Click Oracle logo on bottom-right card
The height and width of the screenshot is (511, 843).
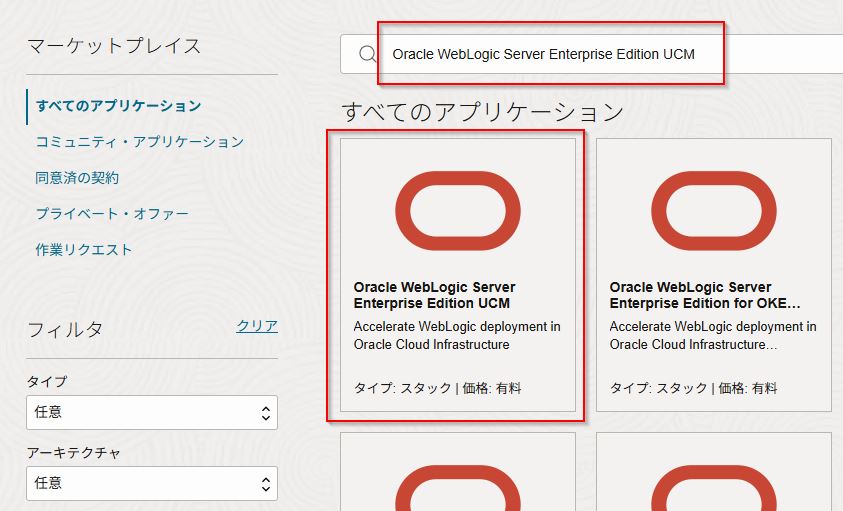pos(713,490)
